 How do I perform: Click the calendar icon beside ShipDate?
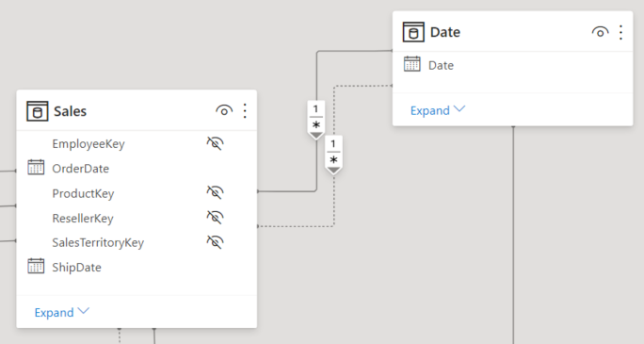tap(36, 267)
